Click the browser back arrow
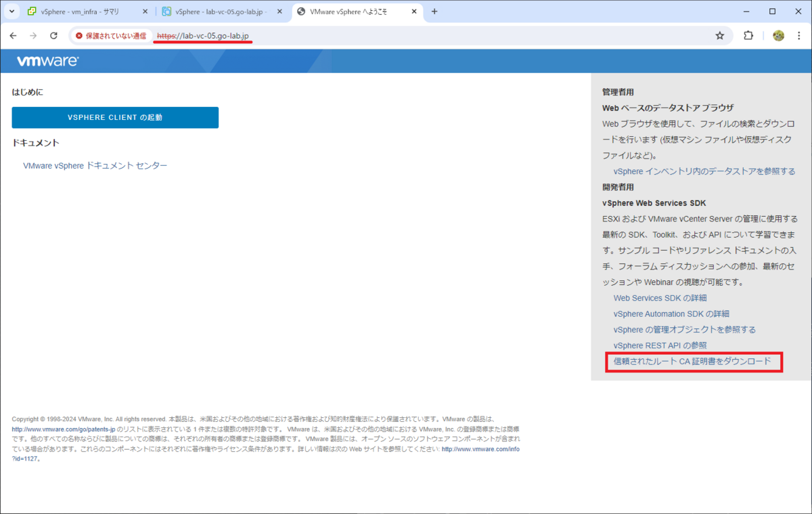This screenshot has width=812, height=514. (x=13, y=36)
